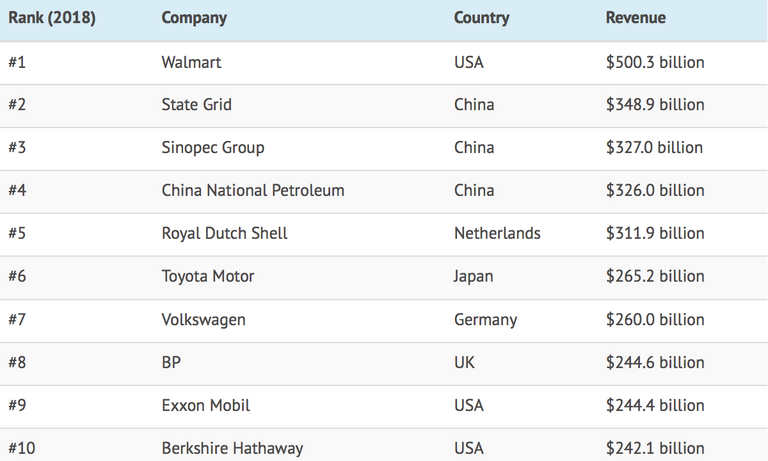
Task: Click the Japan country cell
Action: 473,277
